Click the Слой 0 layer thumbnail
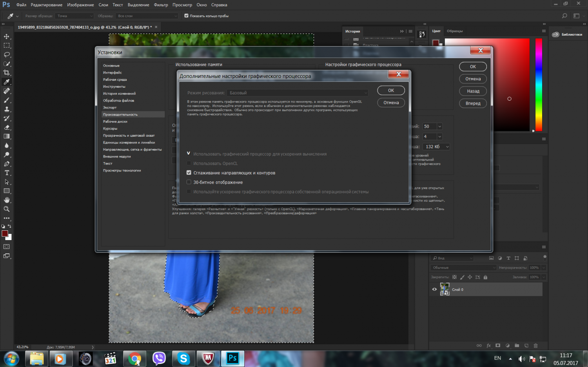This screenshot has width=588, height=367. click(x=445, y=289)
